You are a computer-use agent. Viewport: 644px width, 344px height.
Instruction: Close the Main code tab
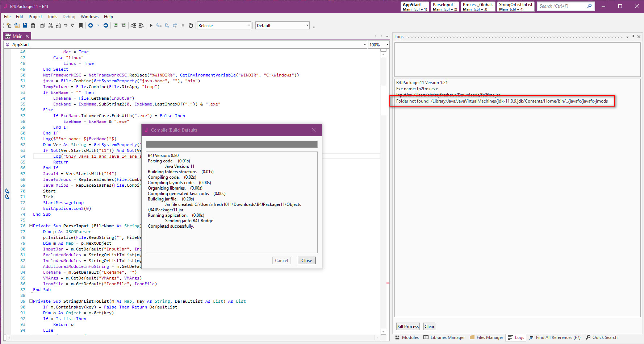pos(27,36)
